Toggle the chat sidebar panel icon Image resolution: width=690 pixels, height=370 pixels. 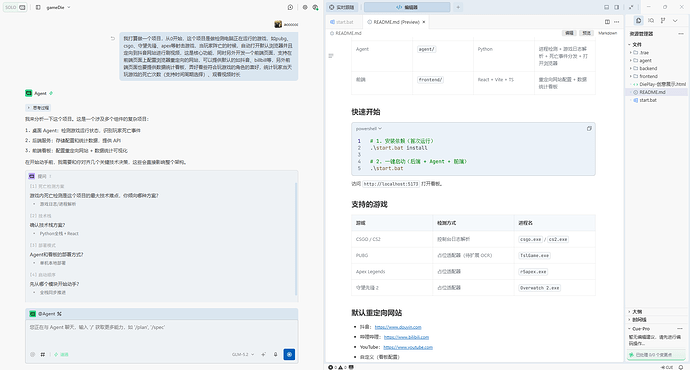[38, 7]
